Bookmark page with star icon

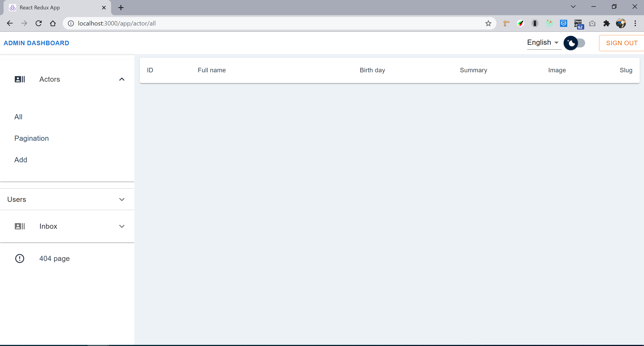tap(488, 23)
